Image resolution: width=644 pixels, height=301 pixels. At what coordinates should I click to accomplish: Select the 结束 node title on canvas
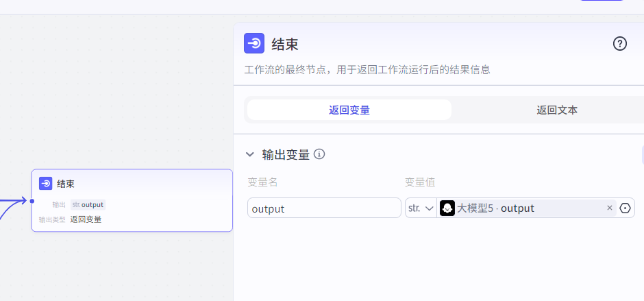[x=66, y=184]
